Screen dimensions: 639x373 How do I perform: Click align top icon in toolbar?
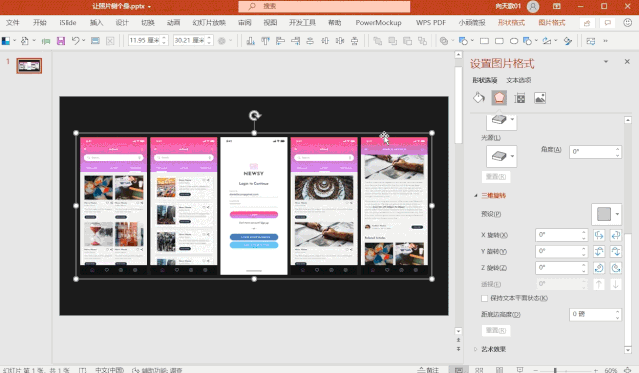[265, 41]
